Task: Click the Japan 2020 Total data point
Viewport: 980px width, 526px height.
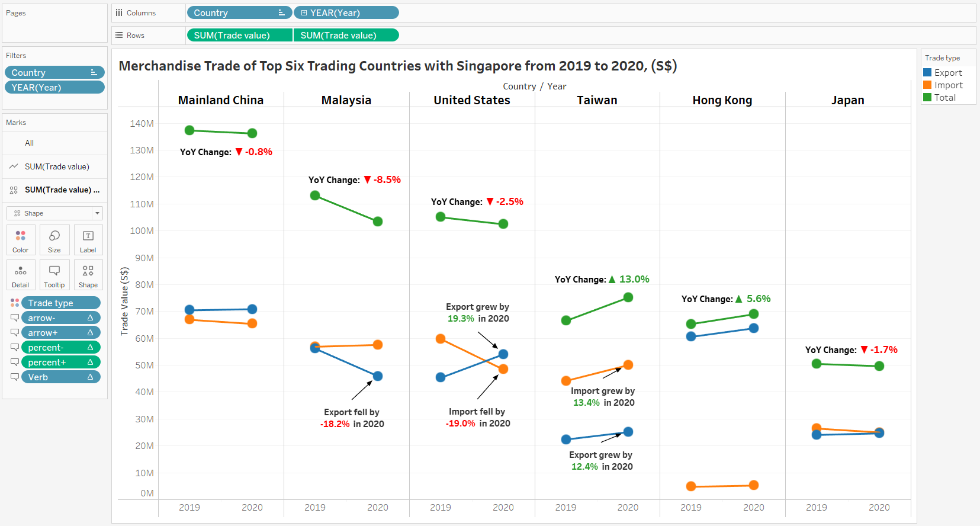Action: click(879, 366)
